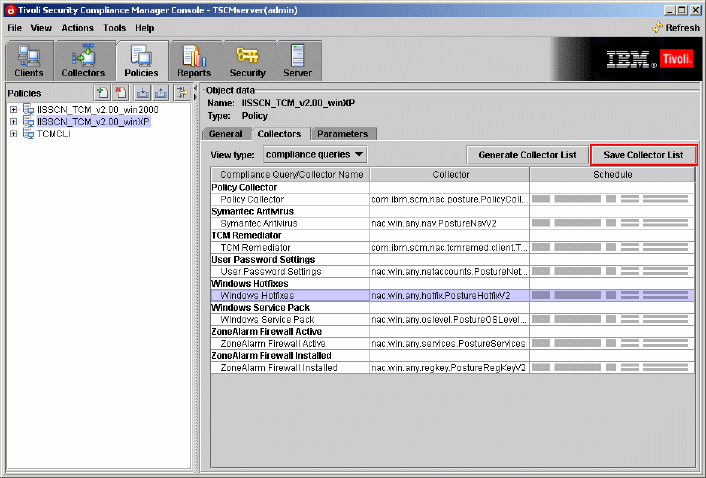The width and height of the screenshot is (706, 478).
Task: Open the Tools menu
Action: tap(114, 28)
